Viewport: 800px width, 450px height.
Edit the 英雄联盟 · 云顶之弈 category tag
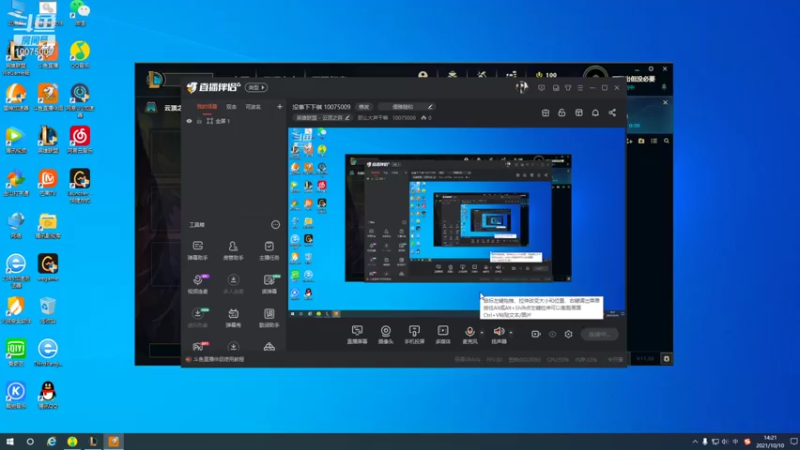coord(323,118)
